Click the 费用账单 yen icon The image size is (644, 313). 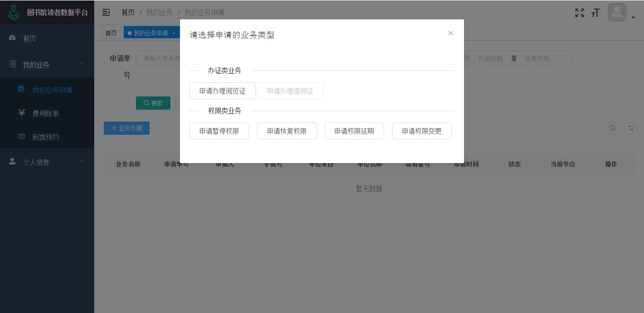[x=22, y=113]
